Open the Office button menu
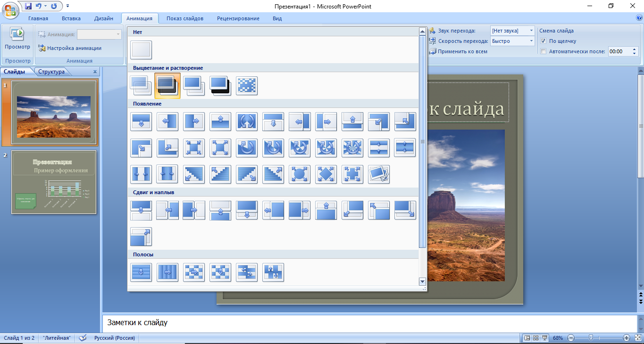644x344 pixels. pyautogui.click(x=10, y=9)
